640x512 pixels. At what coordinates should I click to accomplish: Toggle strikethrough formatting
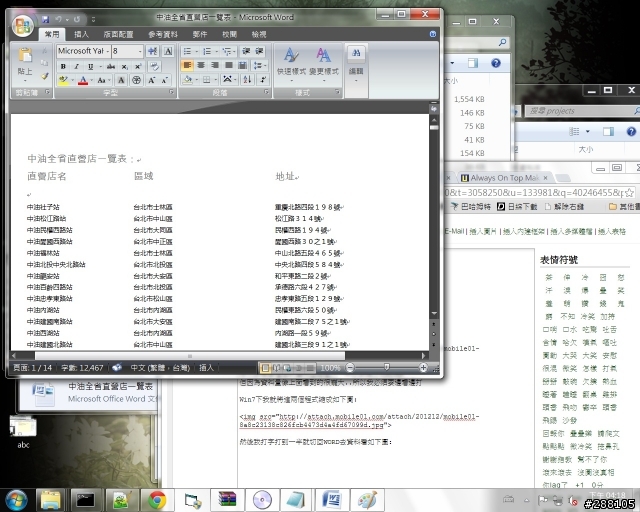pyautogui.click(x=111, y=66)
